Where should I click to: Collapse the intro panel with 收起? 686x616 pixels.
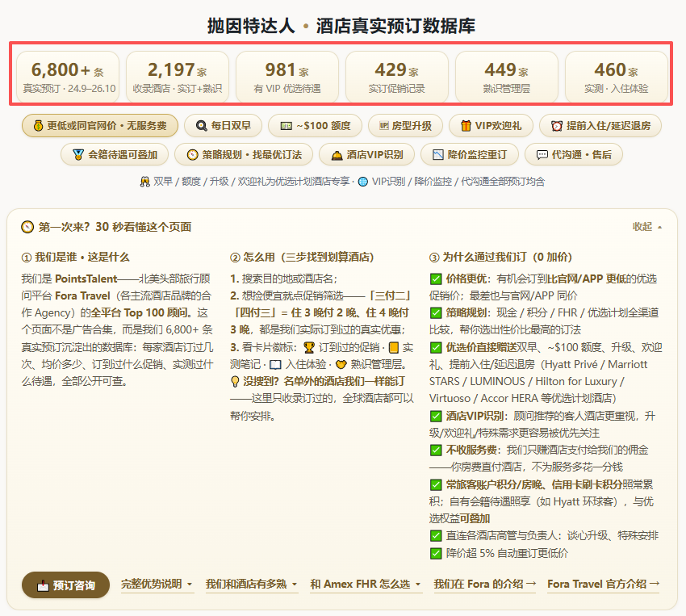[x=647, y=227]
